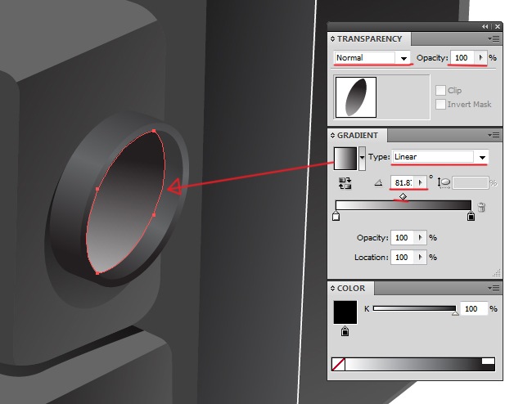Pick a gray from the color spectrum ramp
The width and height of the screenshot is (532, 404).
(413, 365)
